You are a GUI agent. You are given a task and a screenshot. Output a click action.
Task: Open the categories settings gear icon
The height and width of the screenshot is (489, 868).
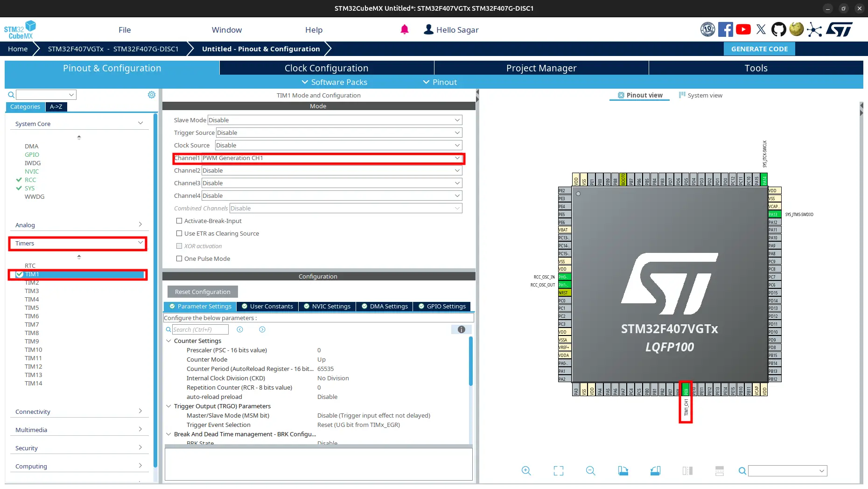click(152, 95)
